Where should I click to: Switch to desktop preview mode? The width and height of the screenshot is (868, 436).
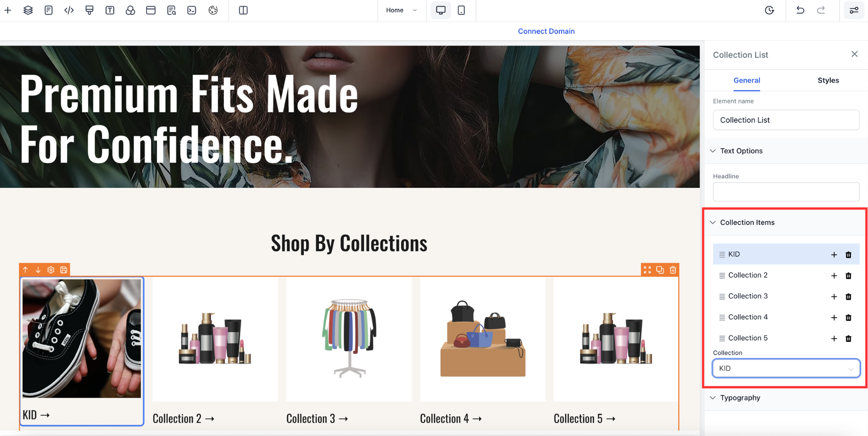pyautogui.click(x=440, y=10)
